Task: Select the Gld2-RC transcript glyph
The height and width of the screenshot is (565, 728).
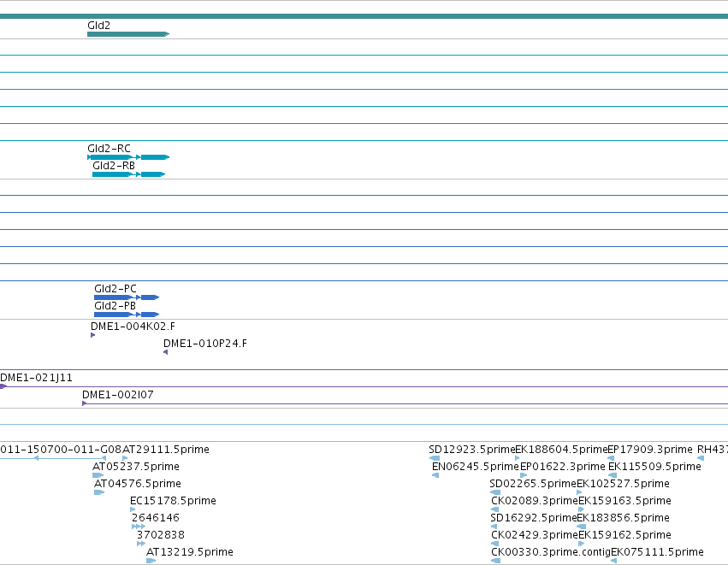Action: 128,157
